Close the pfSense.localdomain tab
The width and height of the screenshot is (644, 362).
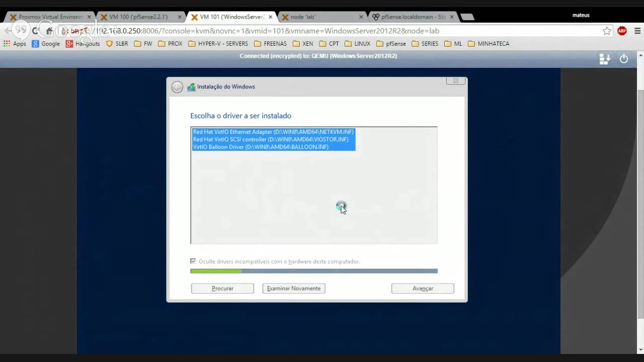click(451, 17)
